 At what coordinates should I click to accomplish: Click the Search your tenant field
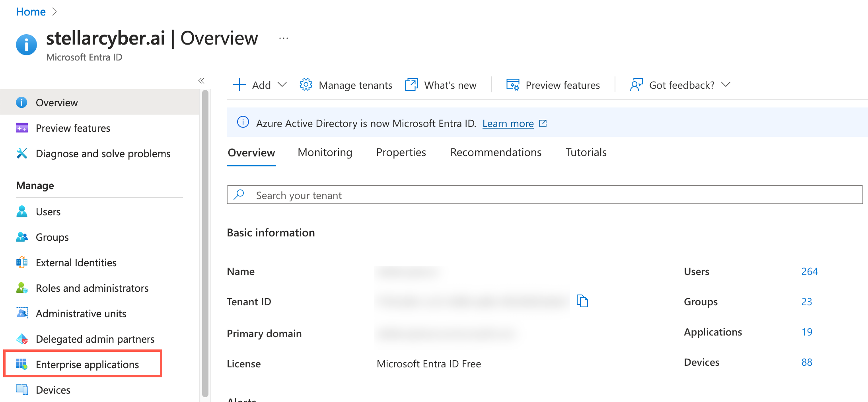click(544, 195)
